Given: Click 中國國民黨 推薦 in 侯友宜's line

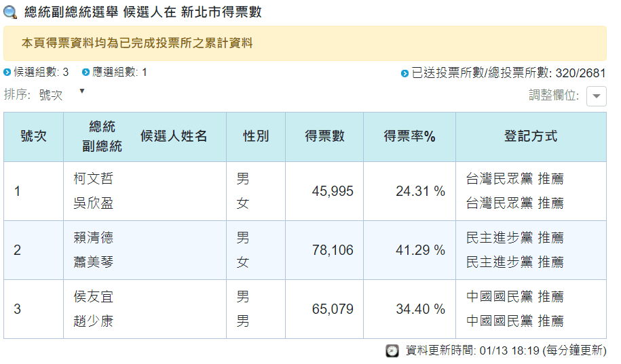Looking at the screenshot, I should pyautogui.click(x=515, y=297).
